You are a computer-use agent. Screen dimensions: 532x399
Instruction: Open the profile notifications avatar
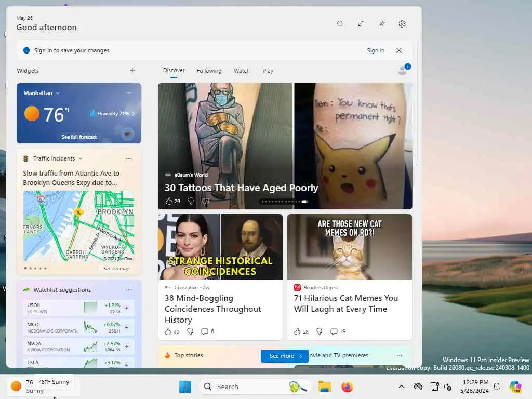[x=403, y=69]
